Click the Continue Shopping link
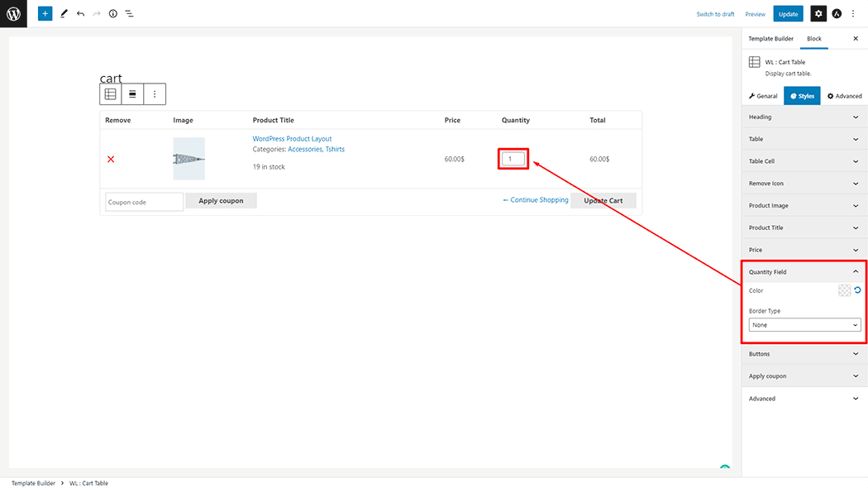868x488 pixels. point(536,200)
